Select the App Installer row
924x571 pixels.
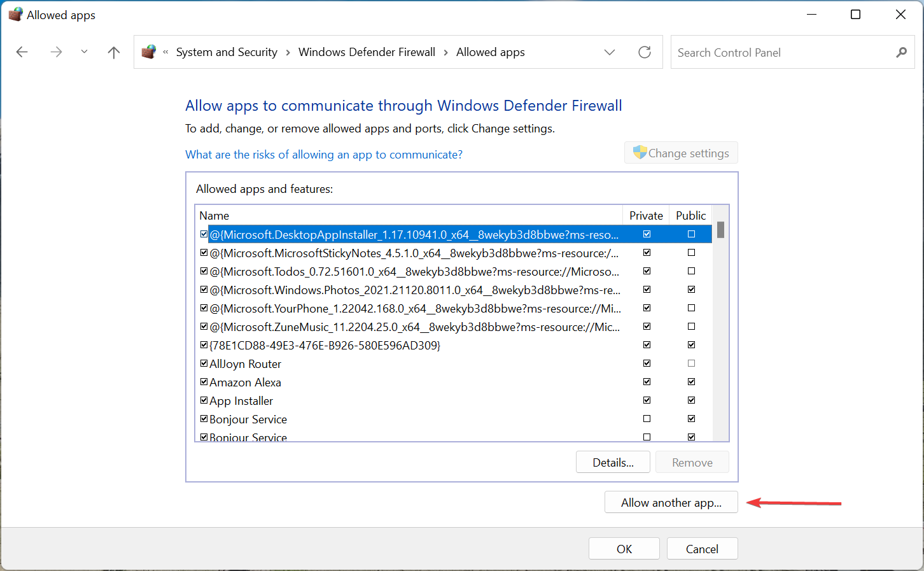click(454, 400)
